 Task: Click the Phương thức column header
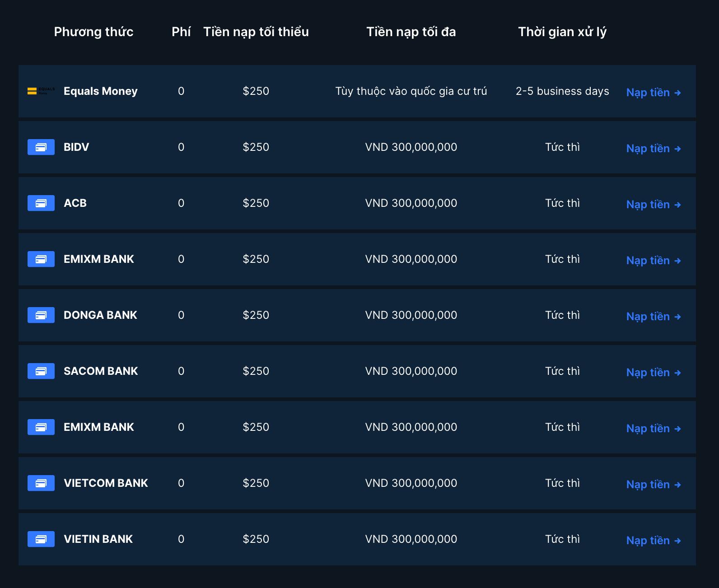tap(93, 32)
